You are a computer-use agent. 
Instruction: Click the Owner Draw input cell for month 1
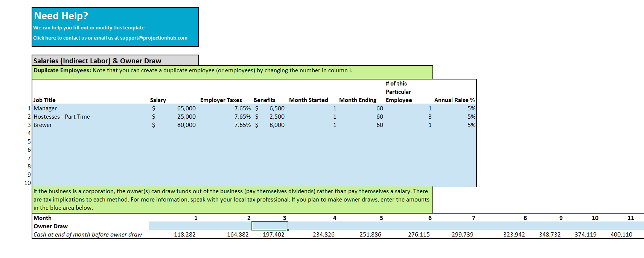(174, 226)
